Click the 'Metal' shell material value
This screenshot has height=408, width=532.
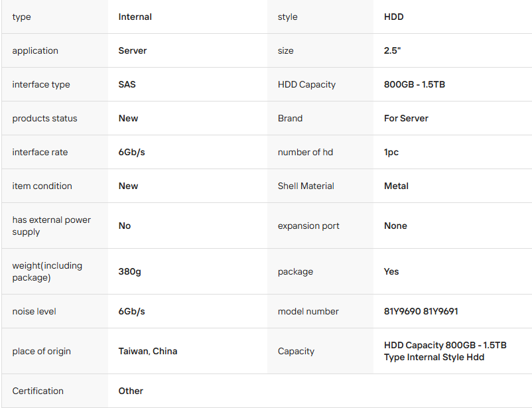[396, 186]
